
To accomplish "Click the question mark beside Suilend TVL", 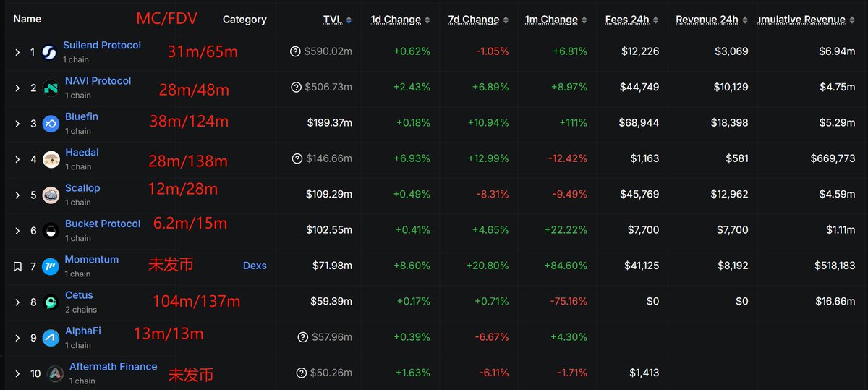I will coord(295,51).
